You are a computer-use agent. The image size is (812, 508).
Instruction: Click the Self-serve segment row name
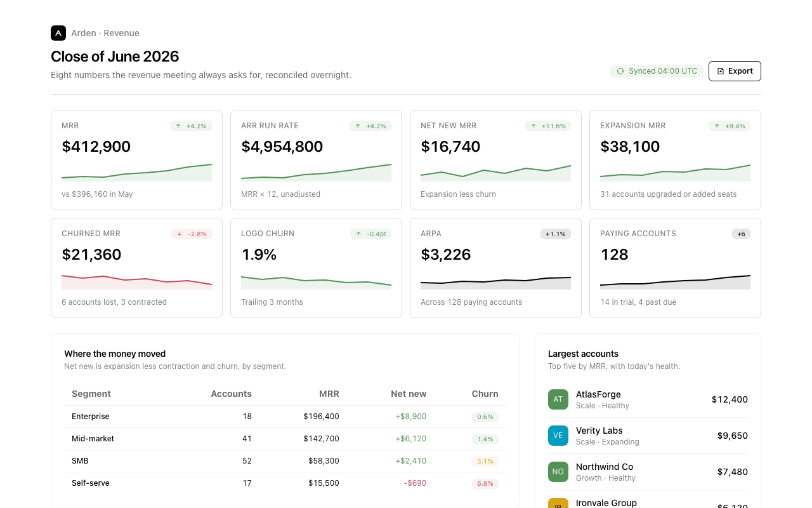(x=91, y=483)
